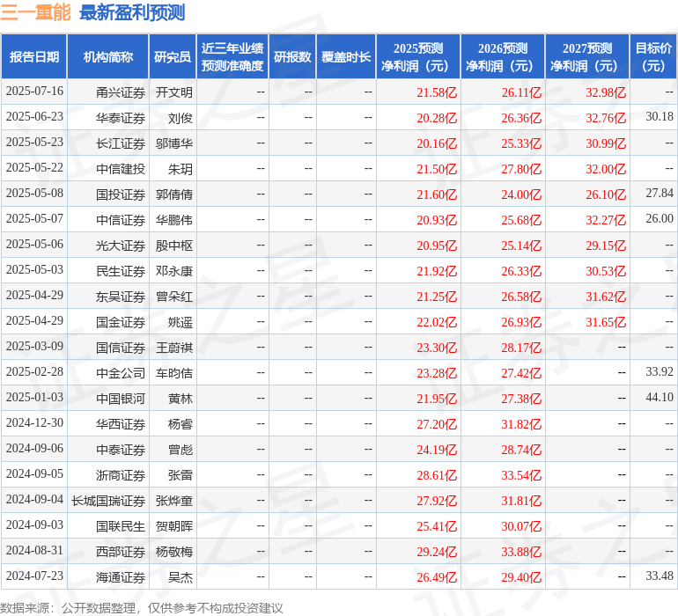Image resolution: width=678 pixels, height=616 pixels.
Task: Select the 浙商证券 institution cell
Action: (x=108, y=474)
